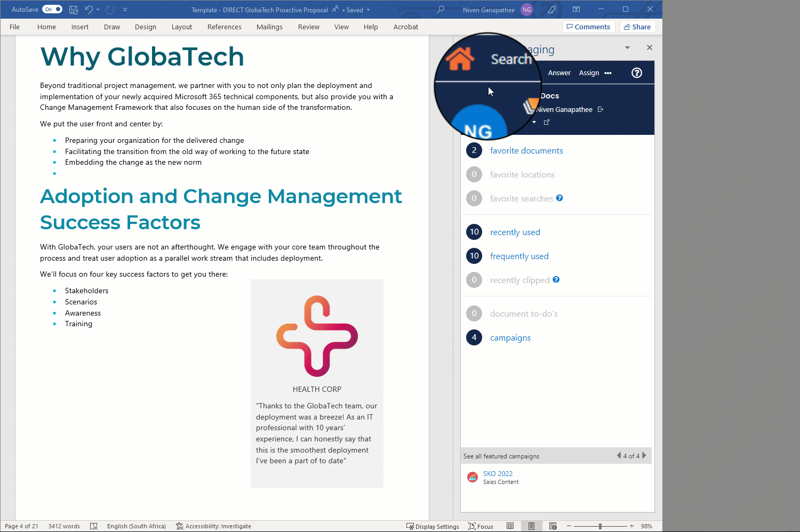Click Accessibility: Investigate status item
This screenshot has width=800, height=532.
click(x=213, y=526)
